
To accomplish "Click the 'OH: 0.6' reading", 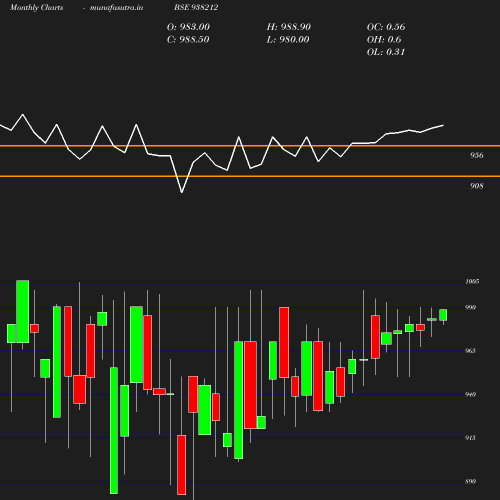I will tap(384, 40).
